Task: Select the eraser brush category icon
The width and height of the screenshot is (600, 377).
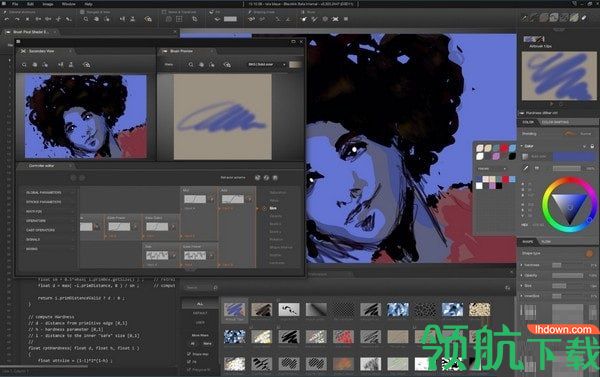Action: tap(584, 18)
